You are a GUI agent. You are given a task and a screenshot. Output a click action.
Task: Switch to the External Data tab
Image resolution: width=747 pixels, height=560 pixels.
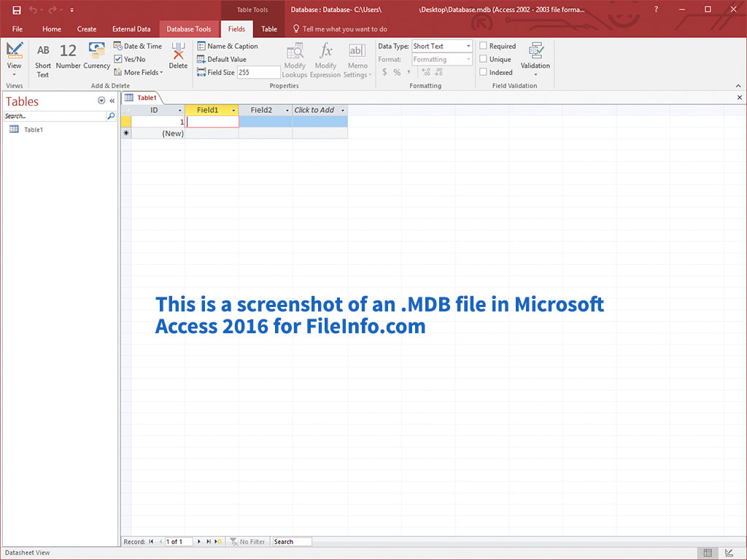[131, 29]
